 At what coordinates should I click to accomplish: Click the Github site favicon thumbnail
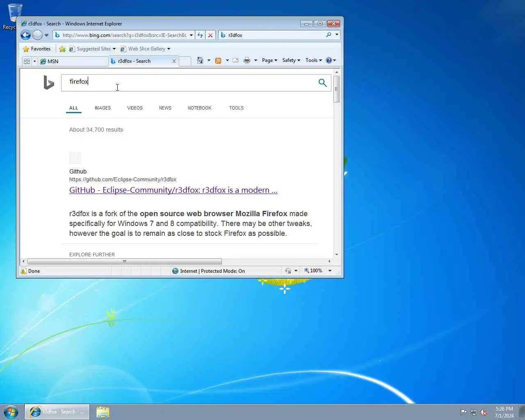tap(75, 158)
